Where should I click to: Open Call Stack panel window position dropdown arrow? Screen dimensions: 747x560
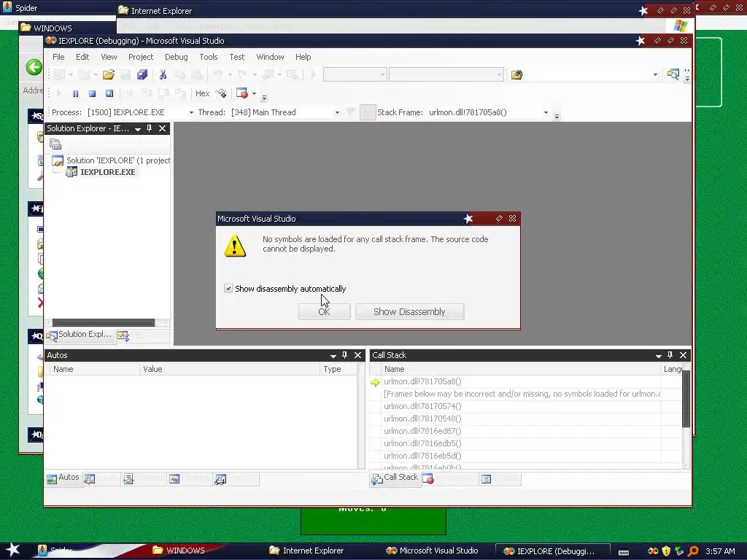(x=659, y=356)
